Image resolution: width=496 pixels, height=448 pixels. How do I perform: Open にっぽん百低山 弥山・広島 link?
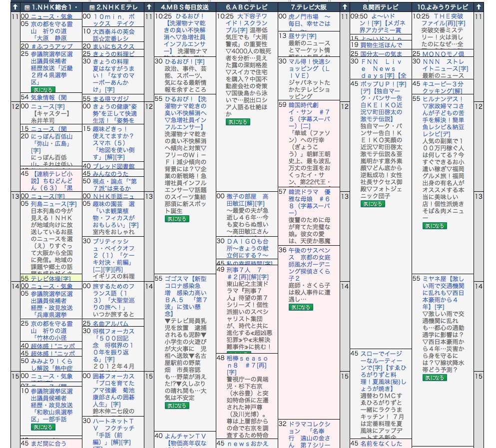click(x=51, y=143)
